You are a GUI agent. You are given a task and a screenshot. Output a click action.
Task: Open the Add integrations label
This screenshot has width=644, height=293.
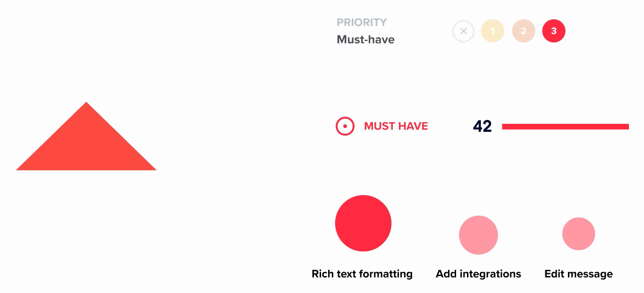(478, 274)
